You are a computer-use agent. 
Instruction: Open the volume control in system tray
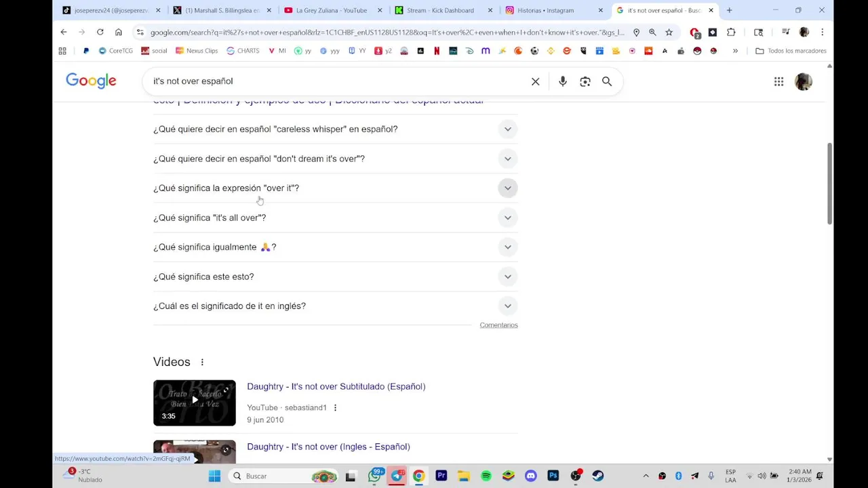[x=762, y=476]
